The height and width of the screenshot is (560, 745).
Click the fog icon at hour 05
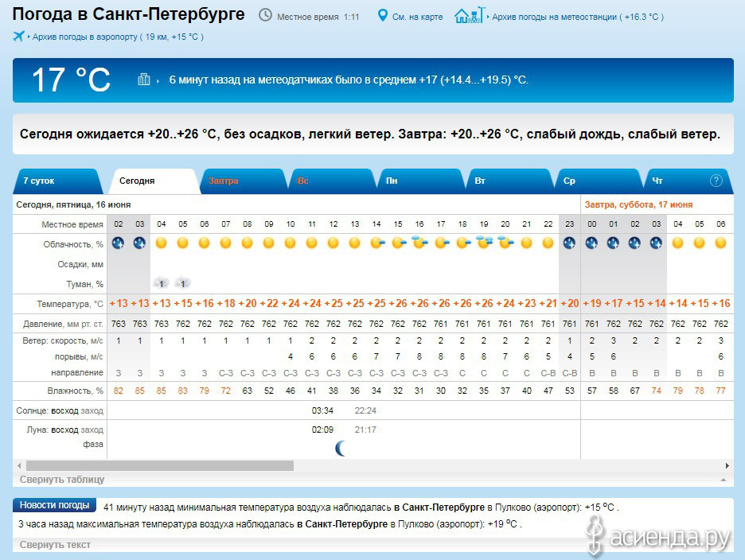(182, 283)
